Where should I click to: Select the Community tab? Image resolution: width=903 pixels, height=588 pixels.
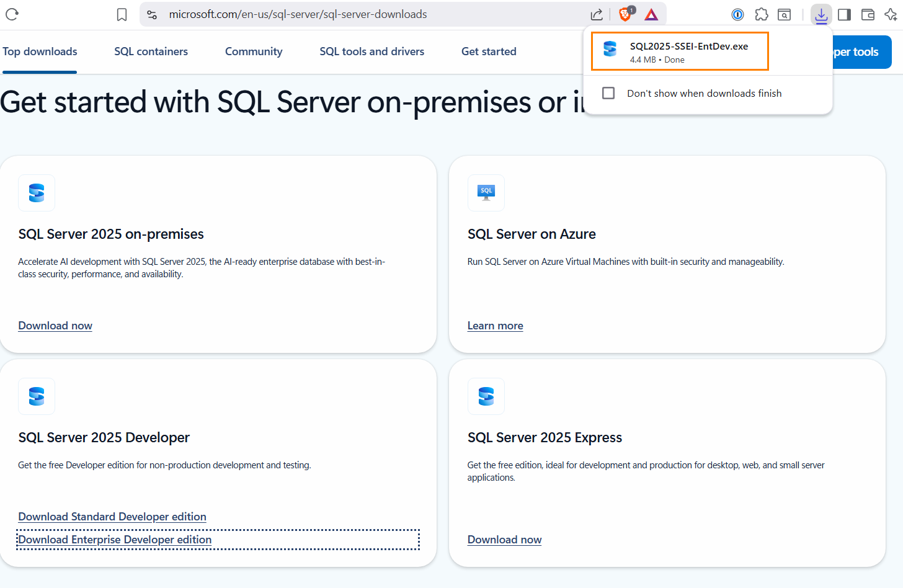point(254,51)
